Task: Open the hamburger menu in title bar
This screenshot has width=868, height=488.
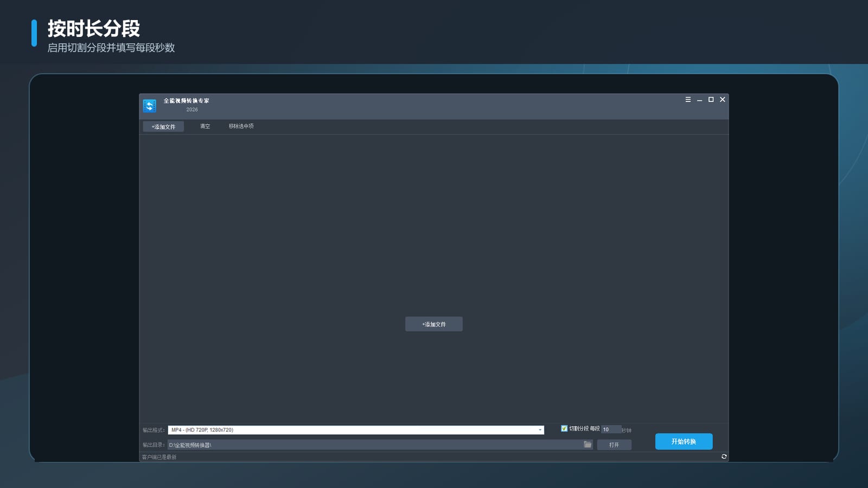Action: coord(688,100)
